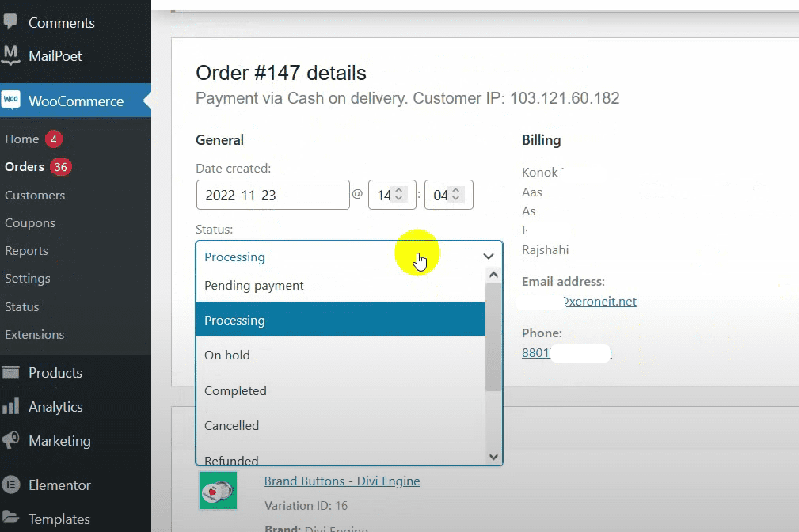The image size is (799, 532).
Task: Click the date created input field
Action: pyautogui.click(x=272, y=195)
